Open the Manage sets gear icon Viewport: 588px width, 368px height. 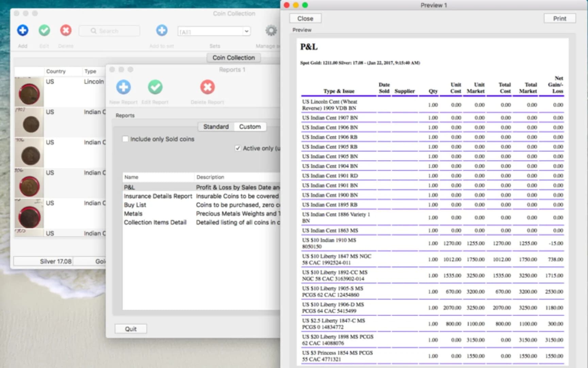click(271, 30)
